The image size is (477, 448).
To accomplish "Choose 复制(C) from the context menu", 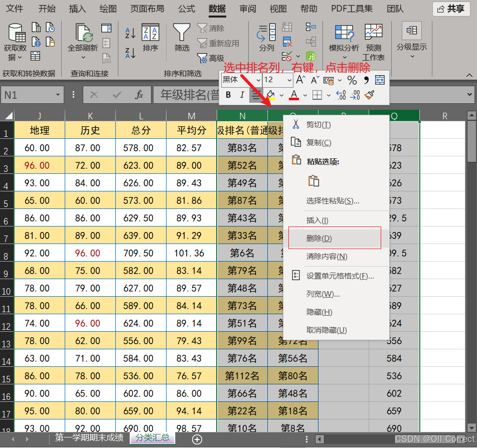I will point(336,142).
